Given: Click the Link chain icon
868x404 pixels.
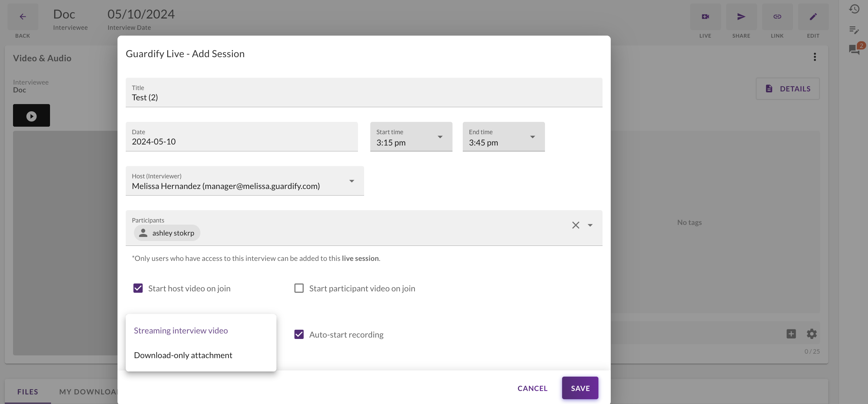Looking at the screenshot, I should (777, 16).
